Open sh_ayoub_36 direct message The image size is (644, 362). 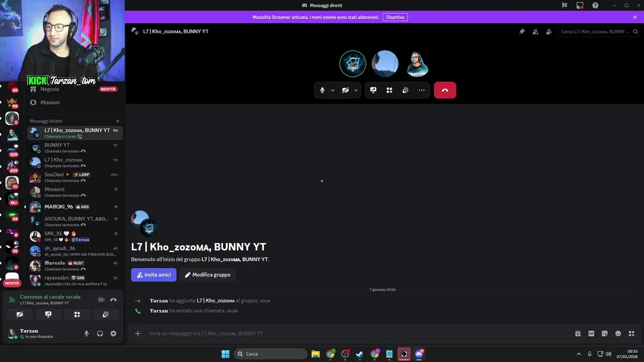pos(74,251)
